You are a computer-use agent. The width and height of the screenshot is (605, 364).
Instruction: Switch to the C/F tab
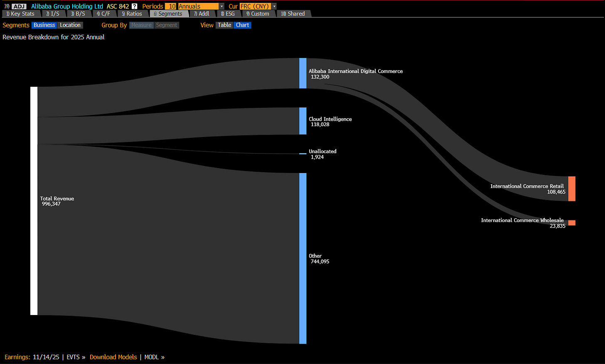point(104,14)
